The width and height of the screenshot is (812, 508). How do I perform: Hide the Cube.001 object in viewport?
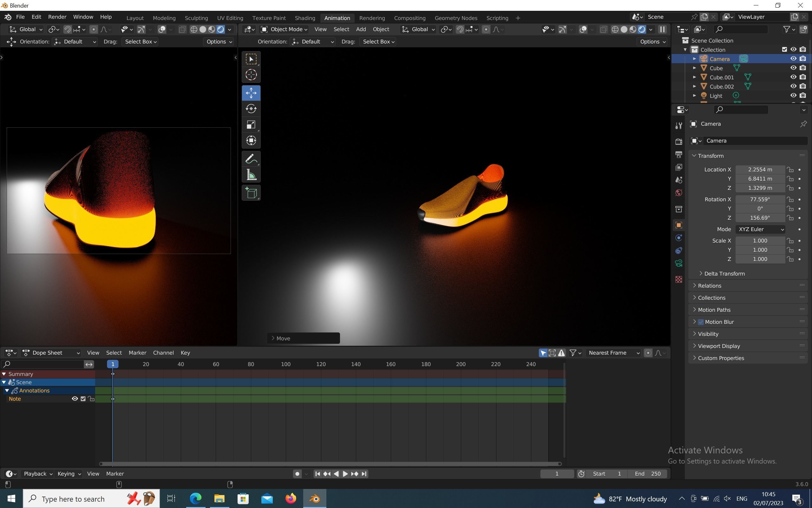pos(793,77)
